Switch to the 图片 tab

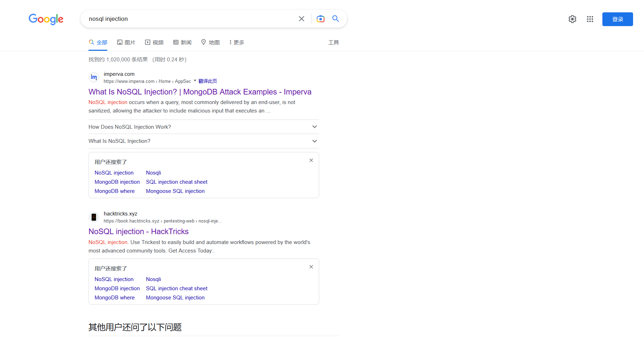click(126, 42)
